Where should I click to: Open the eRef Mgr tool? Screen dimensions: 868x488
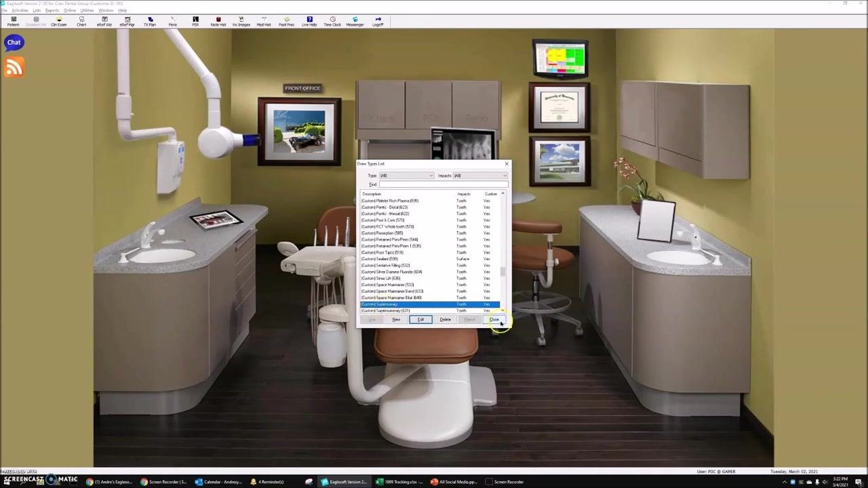click(x=127, y=21)
